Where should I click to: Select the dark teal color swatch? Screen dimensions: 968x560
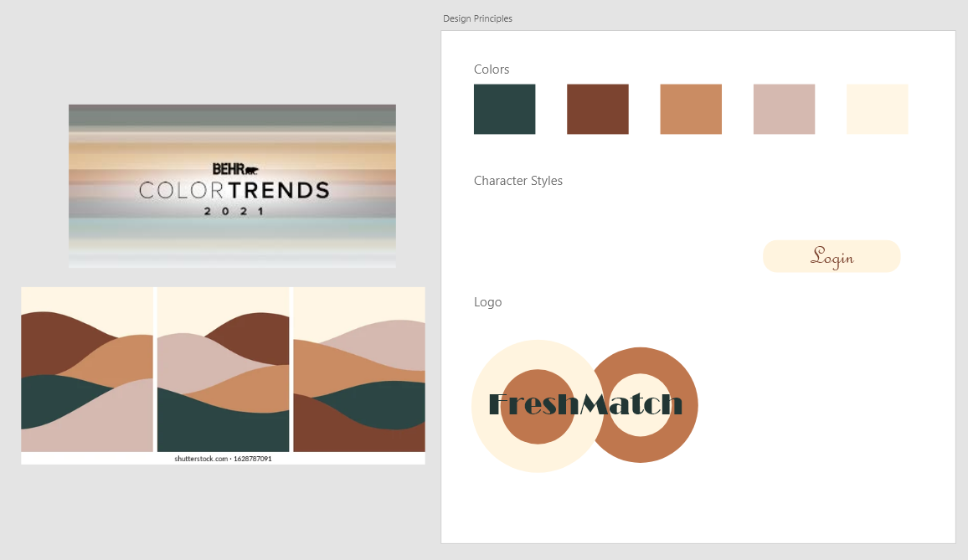point(504,110)
